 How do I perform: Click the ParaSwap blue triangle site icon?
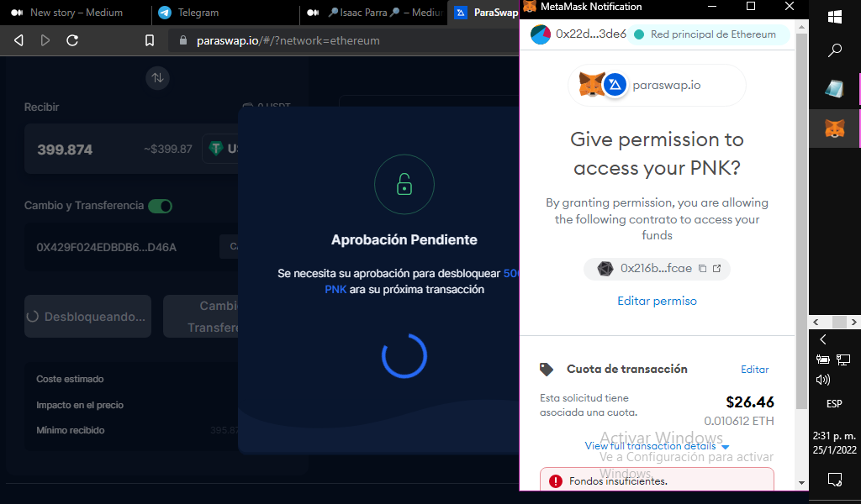[615, 85]
